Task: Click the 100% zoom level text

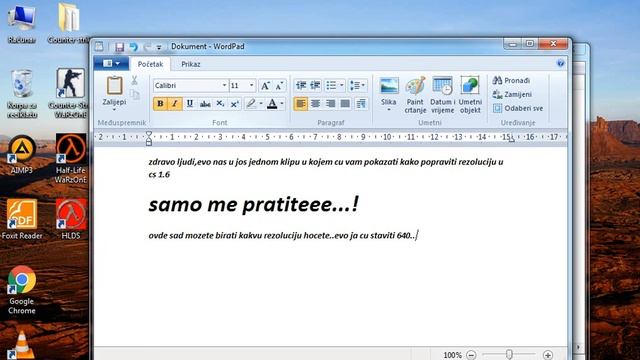Action: pos(453,355)
